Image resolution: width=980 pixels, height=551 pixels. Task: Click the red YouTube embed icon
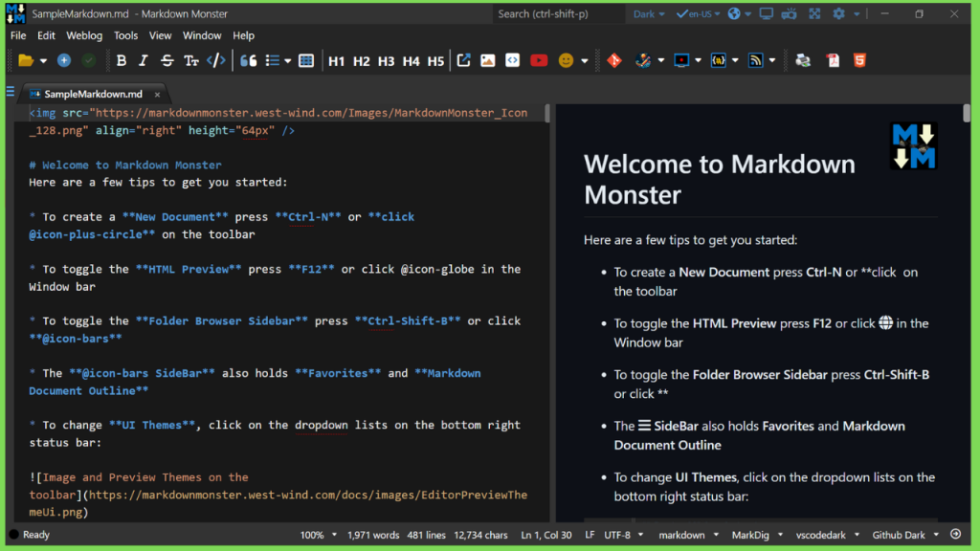(539, 60)
